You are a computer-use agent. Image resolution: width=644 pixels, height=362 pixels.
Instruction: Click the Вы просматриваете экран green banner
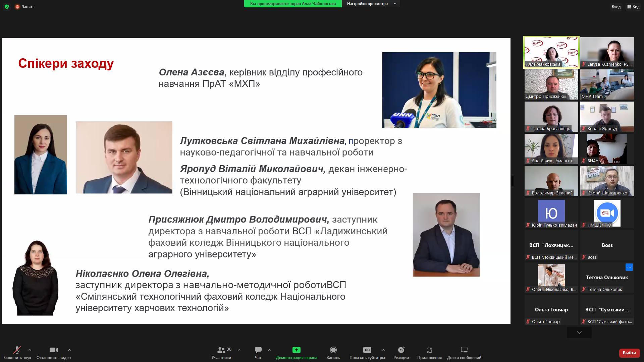point(293,4)
